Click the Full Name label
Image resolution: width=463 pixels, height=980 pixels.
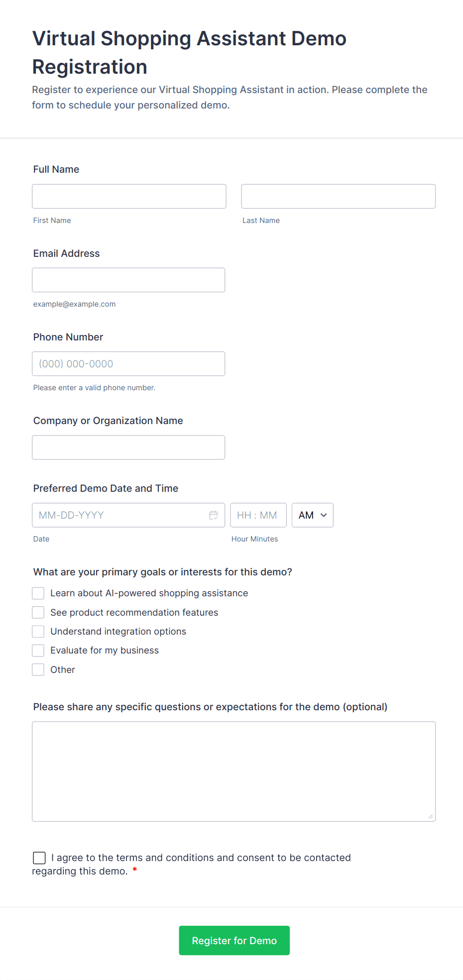(x=56, y=169)
